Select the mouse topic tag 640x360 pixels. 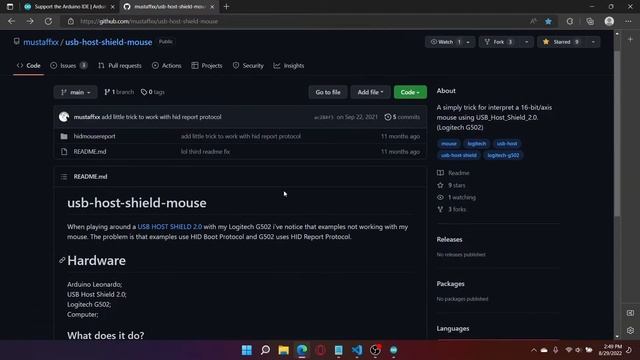[x=449, y=144]
